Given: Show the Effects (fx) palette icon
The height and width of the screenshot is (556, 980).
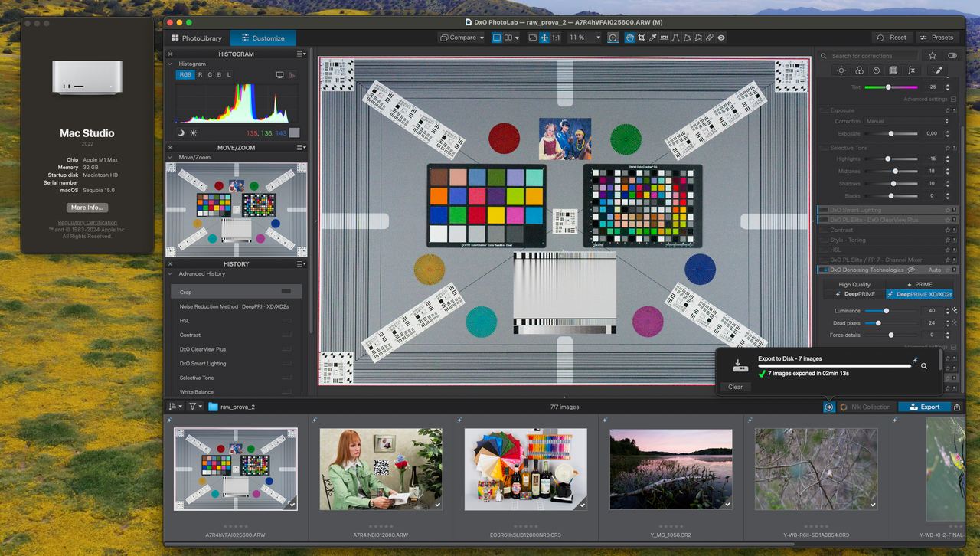Looking at the screenshot, I should [911, 70].
